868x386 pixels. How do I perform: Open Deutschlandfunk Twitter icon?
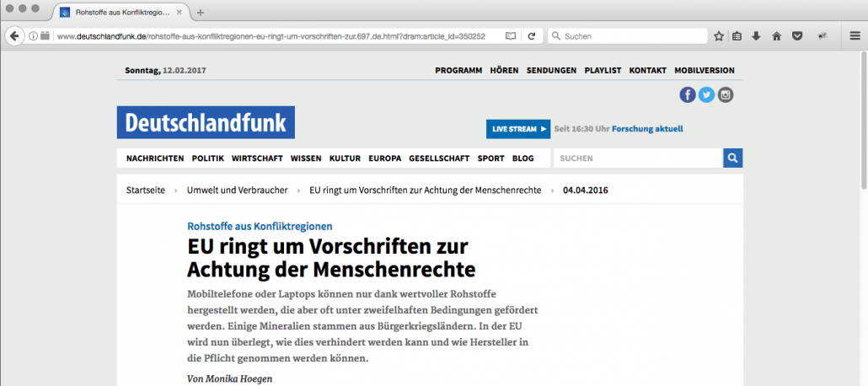pos(706,94)
